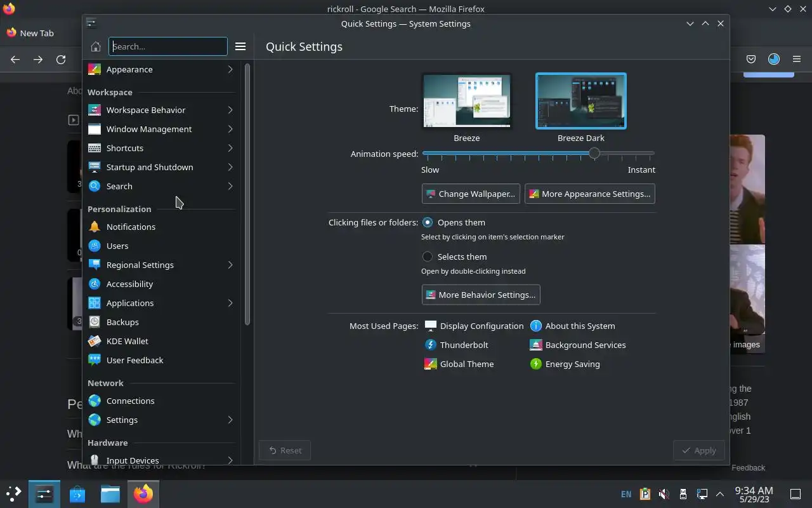Image resolution: width=812 pixels, height=508 pixels.
Task: Expand the Shortcuts chevron
Action: coord(230,148)
